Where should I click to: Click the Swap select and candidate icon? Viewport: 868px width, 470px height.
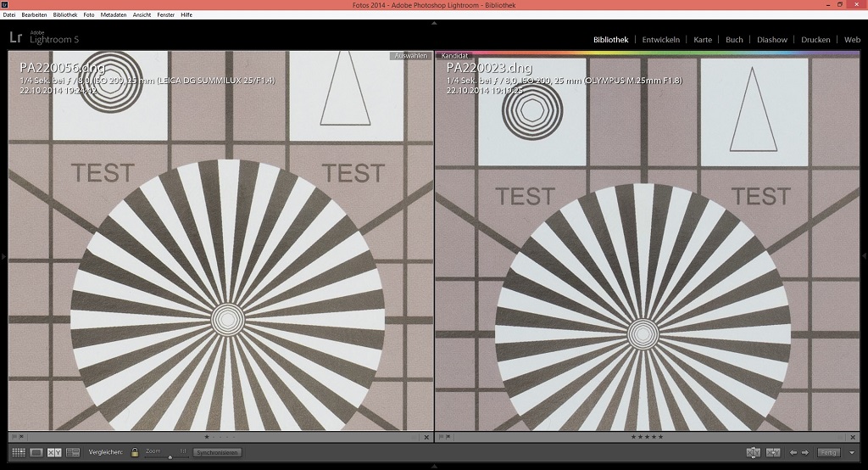(753, 453)
